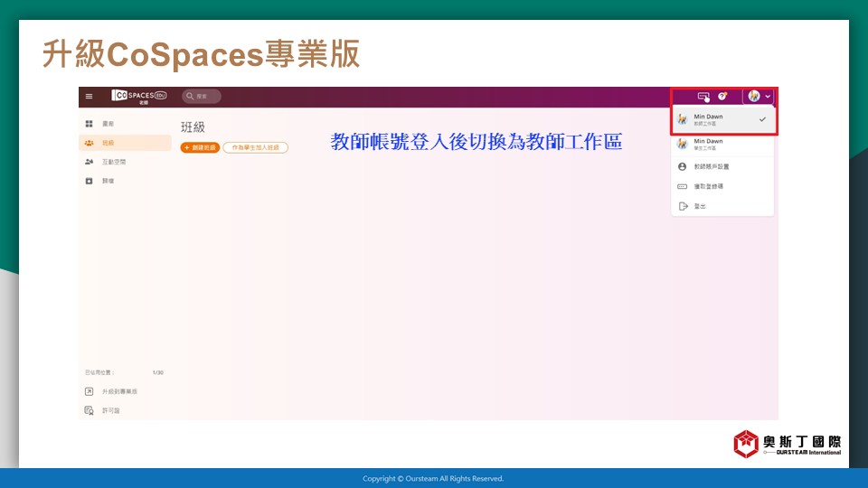Click the orange 創建班級 button

[x=200, y=147]
